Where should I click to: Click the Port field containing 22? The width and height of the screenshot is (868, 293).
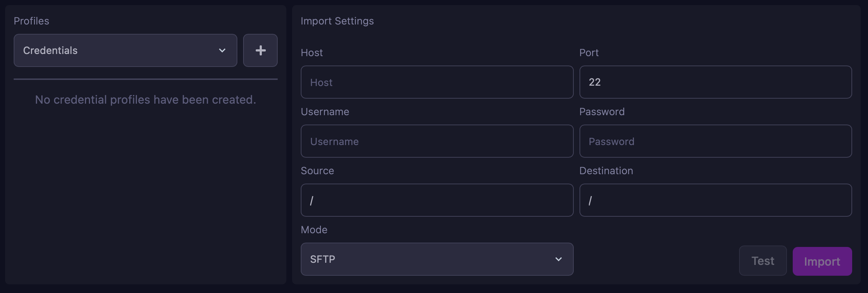[x=715, y=82]
